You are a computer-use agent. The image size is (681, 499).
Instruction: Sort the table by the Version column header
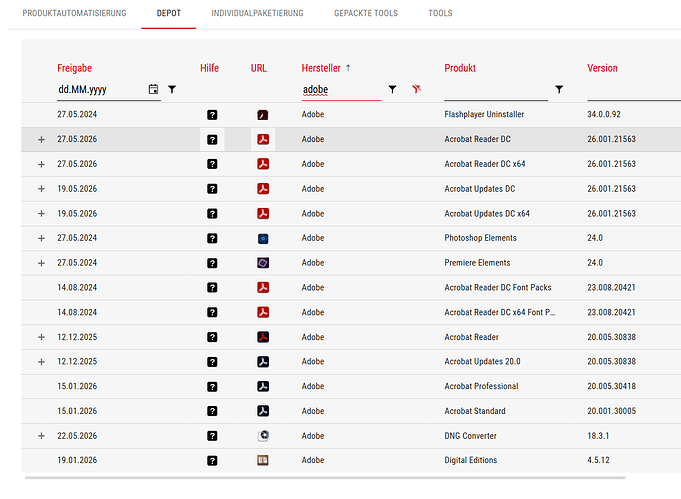pos(602,68)
